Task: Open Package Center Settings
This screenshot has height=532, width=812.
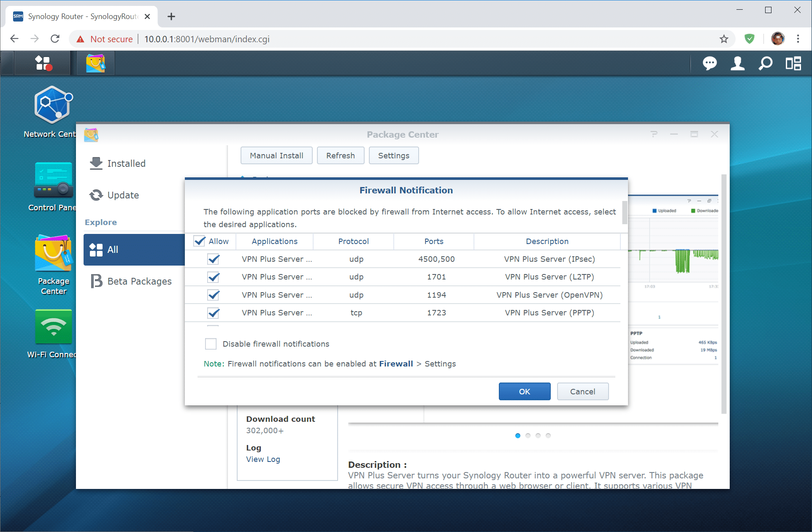Action: [393, 155]
